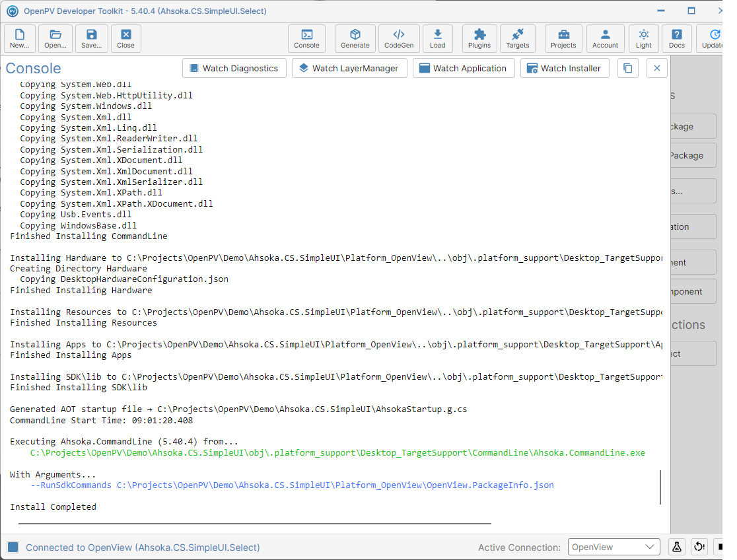Viewport: 737px width, 560px height.
Task: Click 'Copying System.Xml.Linq.dll' line
Action: point(88,128)
